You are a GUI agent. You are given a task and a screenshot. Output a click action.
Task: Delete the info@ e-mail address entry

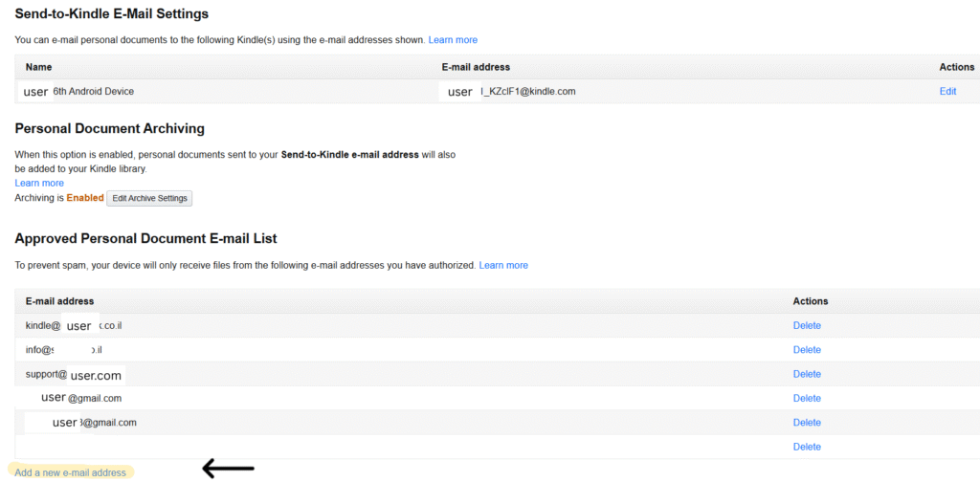pos(807,350)
